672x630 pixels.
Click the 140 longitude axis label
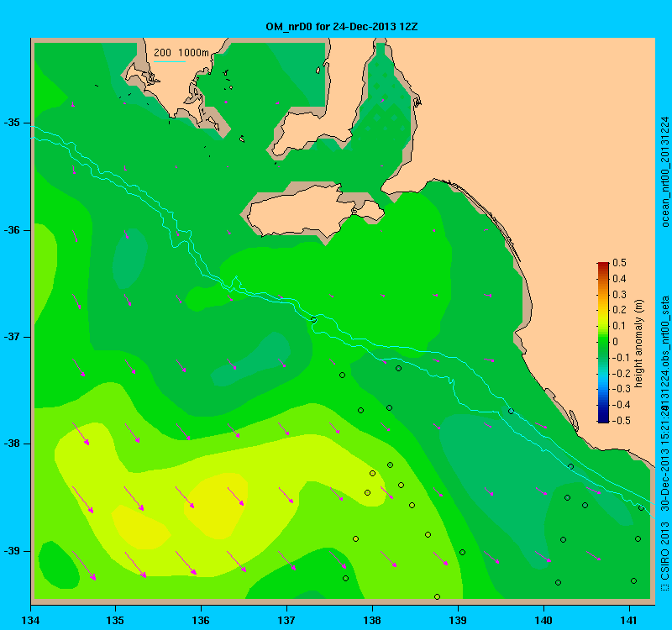(543, 620)
